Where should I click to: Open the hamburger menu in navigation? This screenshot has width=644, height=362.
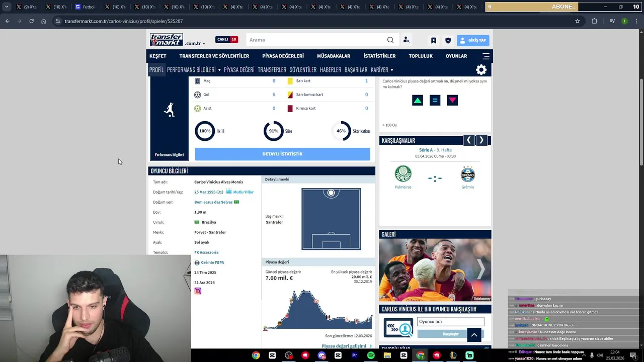486,56
